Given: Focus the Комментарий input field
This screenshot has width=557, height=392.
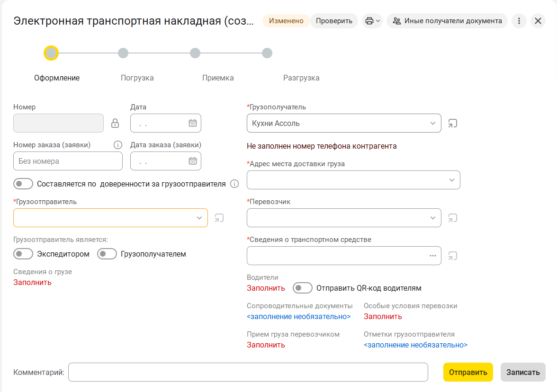Looking at the screenshot, I should click(x=248, y=372).
